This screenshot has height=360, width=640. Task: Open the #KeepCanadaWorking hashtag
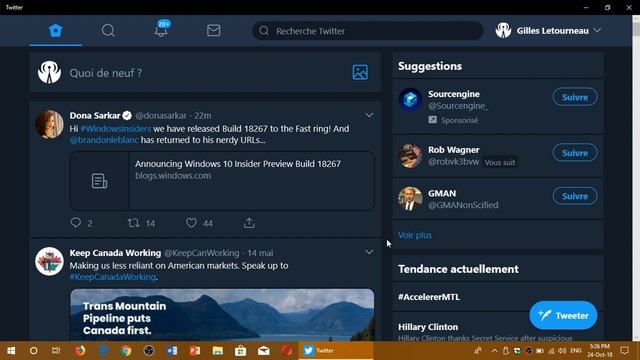[113, 277]
